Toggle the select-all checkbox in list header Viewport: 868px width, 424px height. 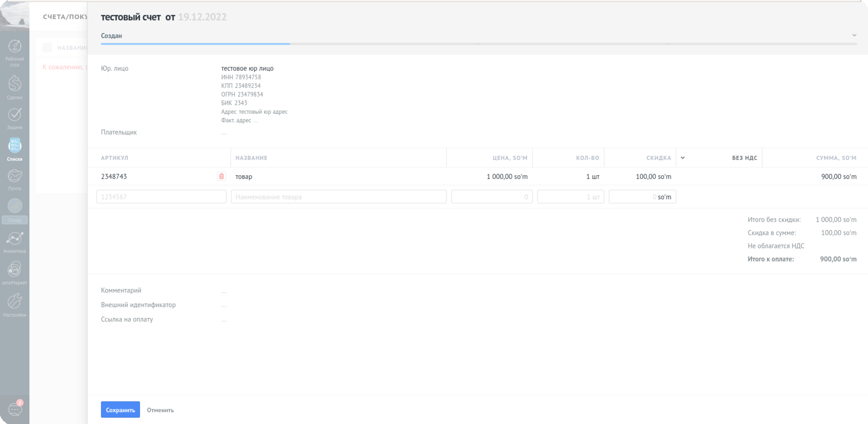[x=47, y=48]
